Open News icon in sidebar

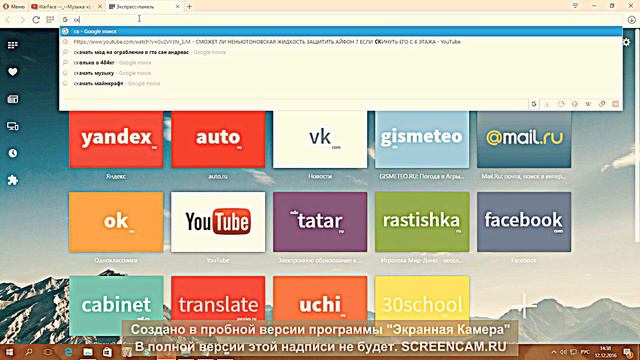tap(13, 99)
